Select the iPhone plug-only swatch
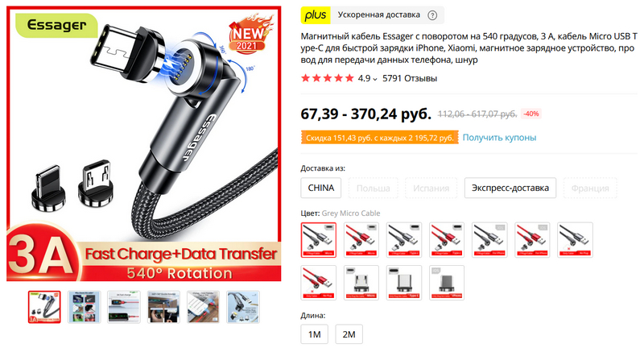Image resolution: width=644 pixels, height=348 pixels. [447, 283]
